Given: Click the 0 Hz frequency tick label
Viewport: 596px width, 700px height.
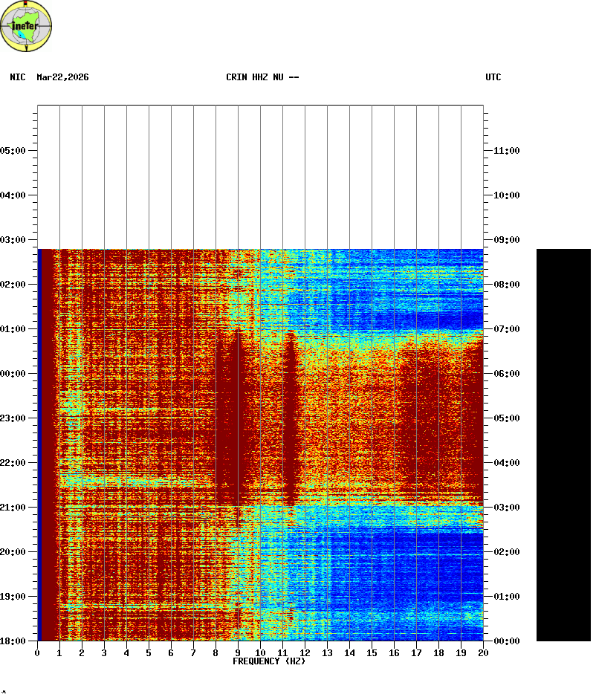Looking at the screenshot, I should (37, 652).
